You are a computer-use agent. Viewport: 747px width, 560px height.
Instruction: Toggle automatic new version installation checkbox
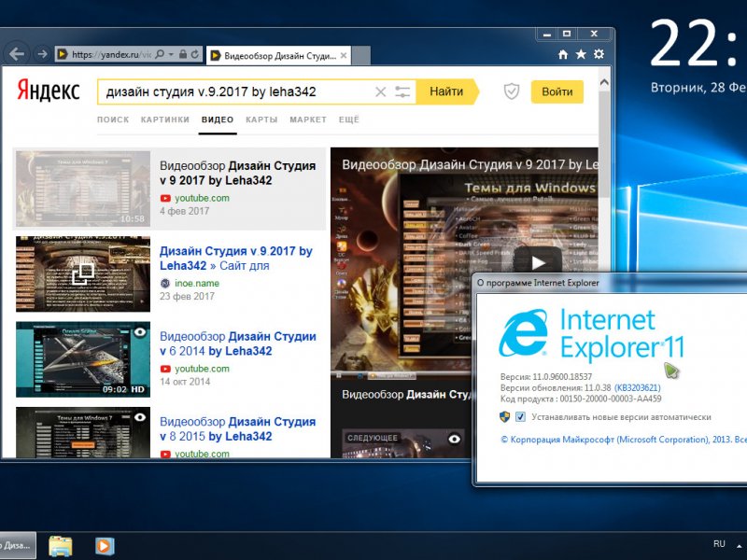[521, 417]
